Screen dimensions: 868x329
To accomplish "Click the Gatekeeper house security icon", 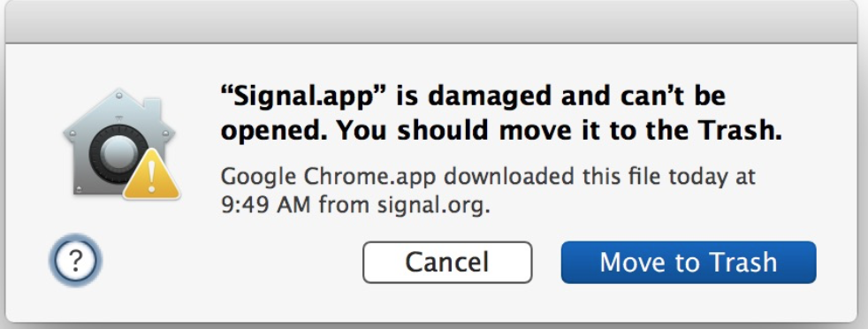I will click(121, 142).
